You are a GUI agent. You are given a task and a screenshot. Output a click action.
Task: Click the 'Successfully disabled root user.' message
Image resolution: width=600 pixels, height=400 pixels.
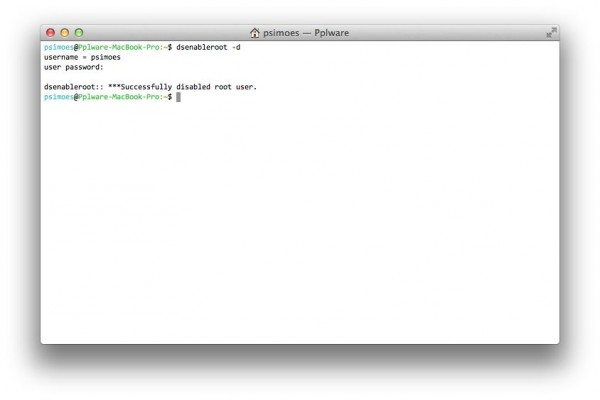pos(189,87)
